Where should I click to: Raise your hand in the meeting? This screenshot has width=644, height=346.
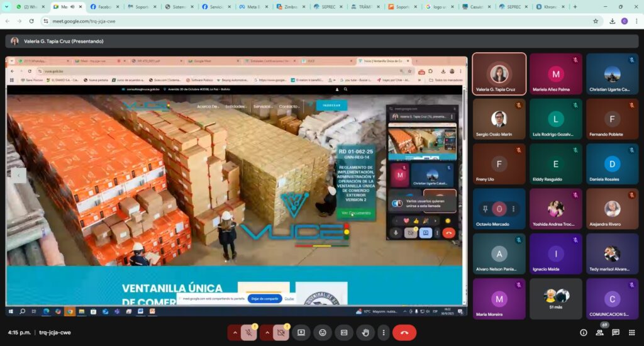point(365,332)
